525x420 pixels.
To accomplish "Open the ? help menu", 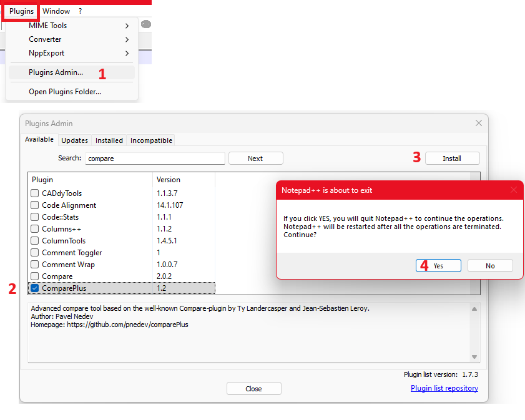I will [x=81, y=11].
